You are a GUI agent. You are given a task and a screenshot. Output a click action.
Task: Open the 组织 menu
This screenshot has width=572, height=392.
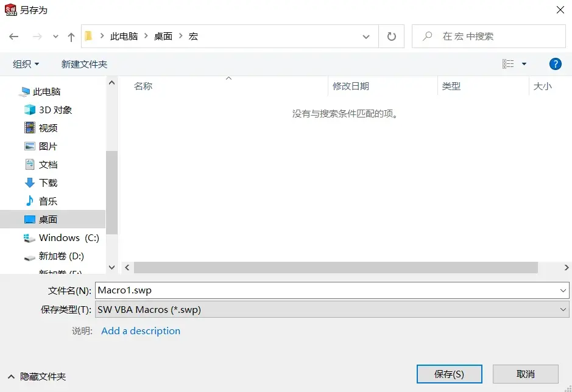pos(26,64)
